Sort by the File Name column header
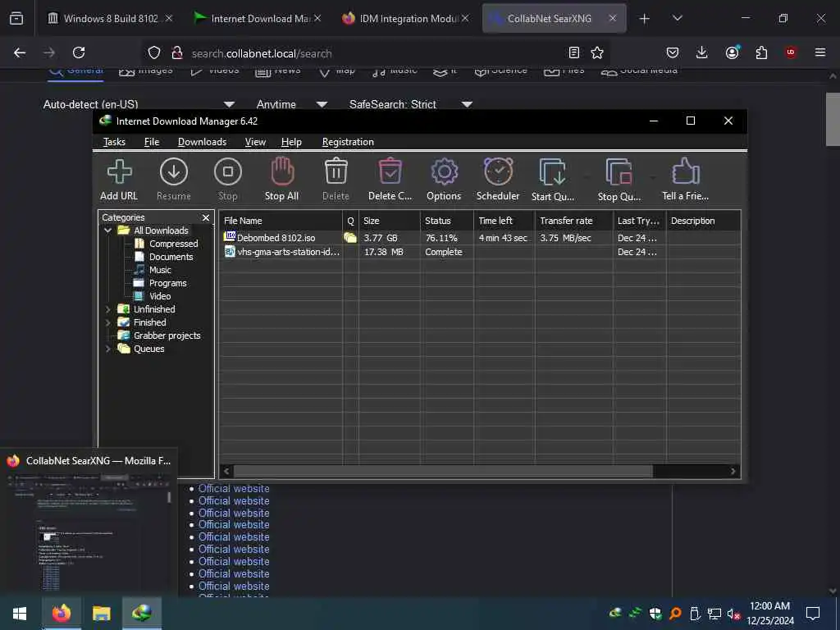 tap(281, 221)
